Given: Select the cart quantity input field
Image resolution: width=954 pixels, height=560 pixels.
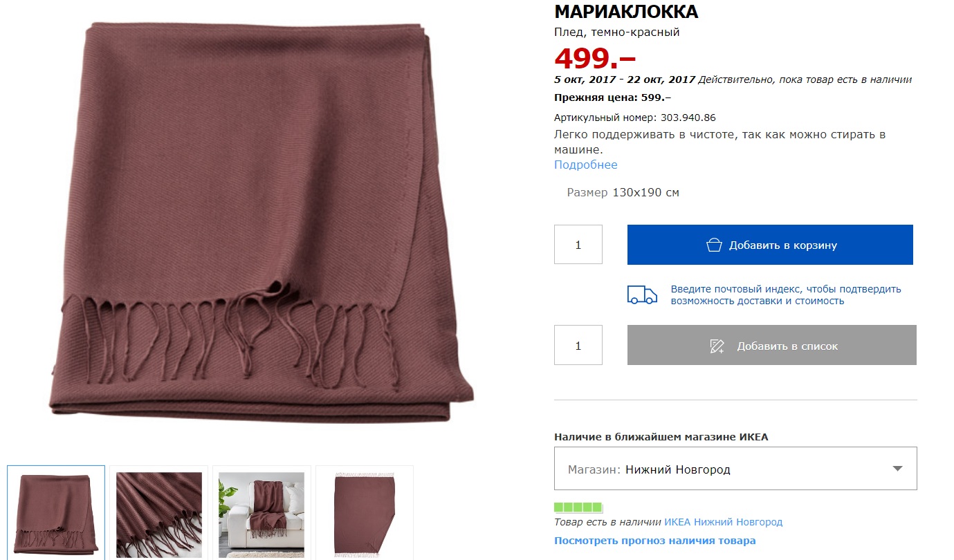Looking at the screenshot, I should [x=578, y=245].
